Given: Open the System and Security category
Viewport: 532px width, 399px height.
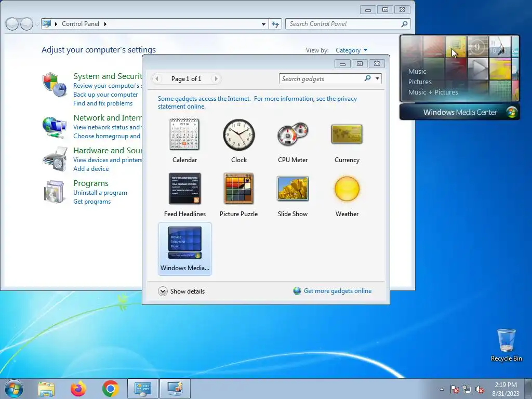Looking at the screenshot, I should (x=107, y=76).
